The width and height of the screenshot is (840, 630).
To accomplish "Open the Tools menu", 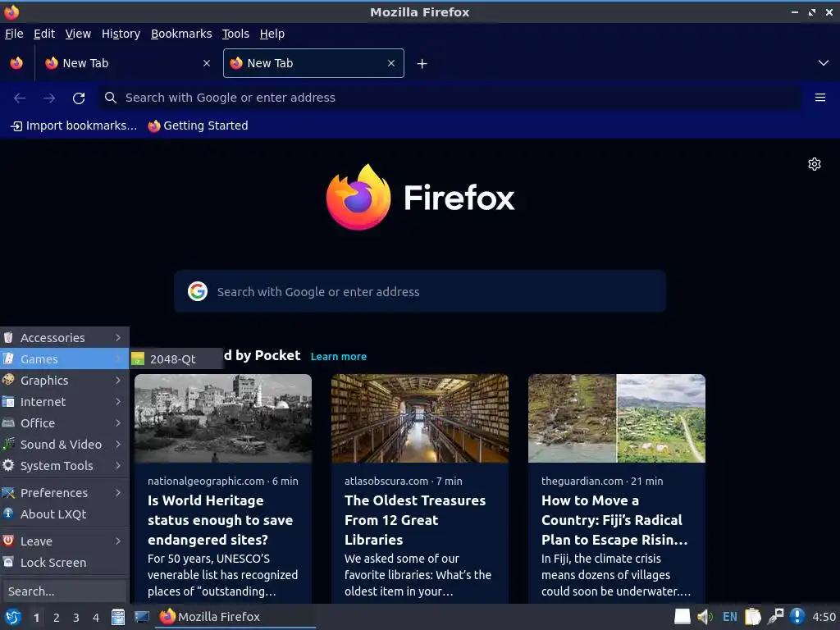I will tap(235, 34).
